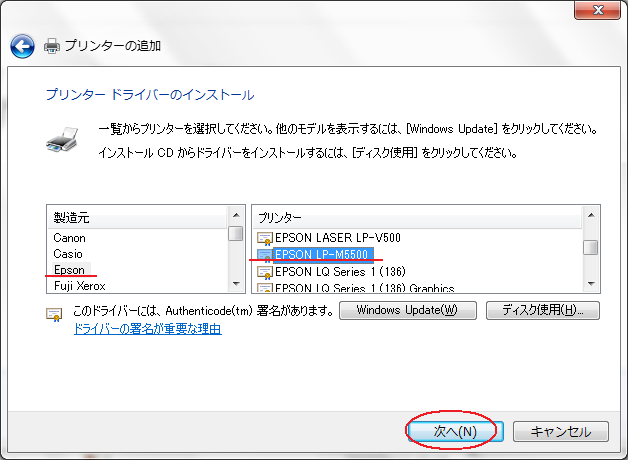Click the manufacturer list scrollbar thumb
628x460 pixels.
pos(236,234)
